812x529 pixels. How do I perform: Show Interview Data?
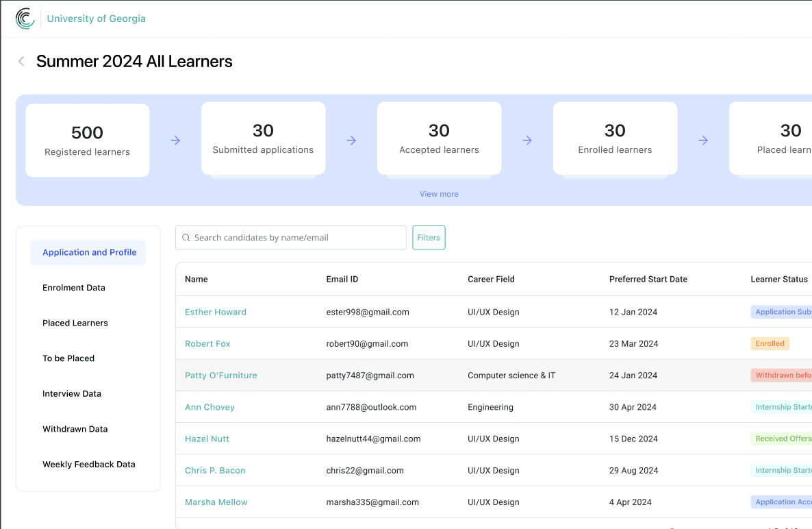coord(72,394)
